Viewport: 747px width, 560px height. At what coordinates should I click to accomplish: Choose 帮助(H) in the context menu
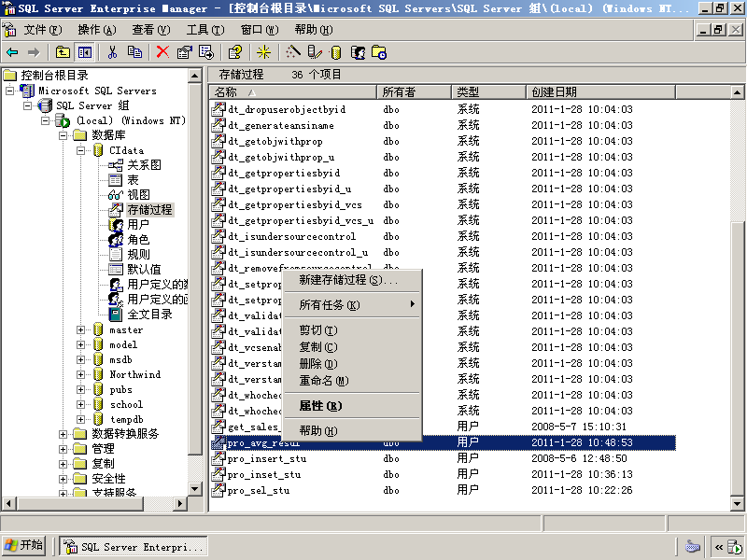click(352, 431)
